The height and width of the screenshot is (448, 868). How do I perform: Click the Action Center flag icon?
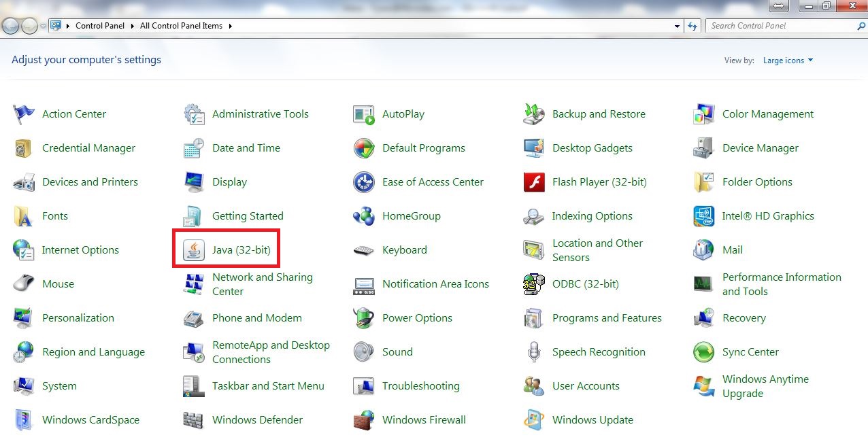tap(24, 114)
